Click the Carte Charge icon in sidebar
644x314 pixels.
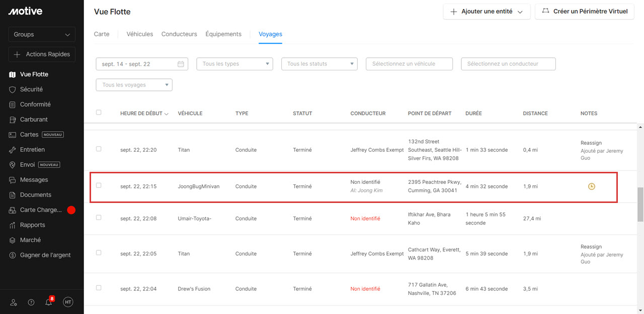pos(13,210)
